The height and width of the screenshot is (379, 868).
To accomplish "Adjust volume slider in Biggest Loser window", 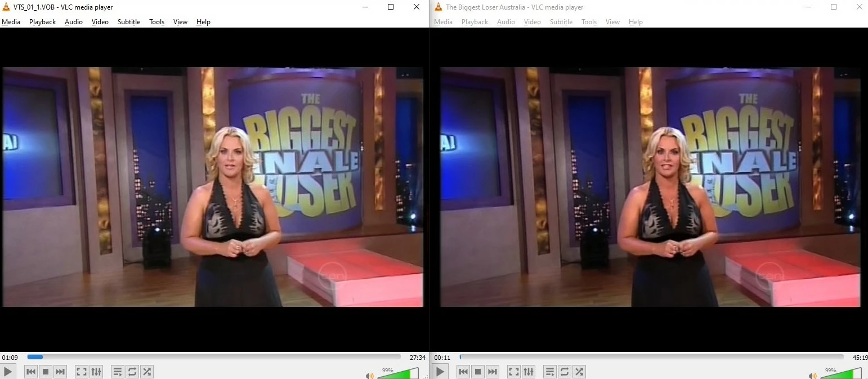I will [x=841, y=373].
